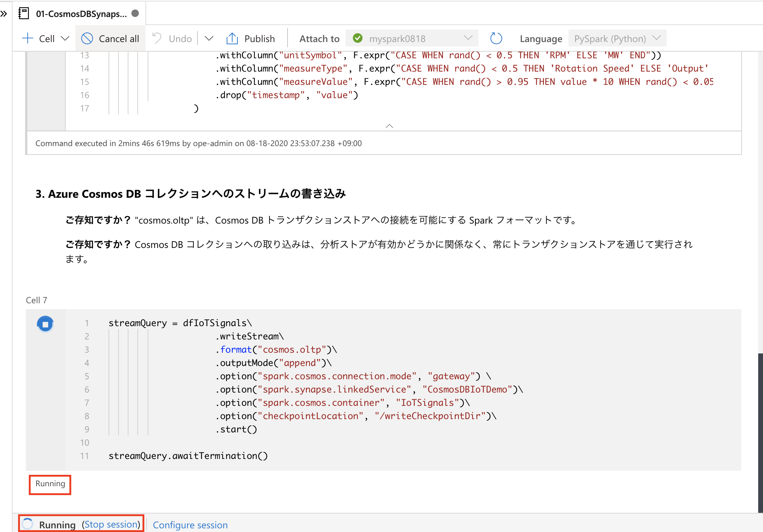Collapse the cell code with the chevron
The width and height of the screenshot is (763, 532).
tap(389, 126)
